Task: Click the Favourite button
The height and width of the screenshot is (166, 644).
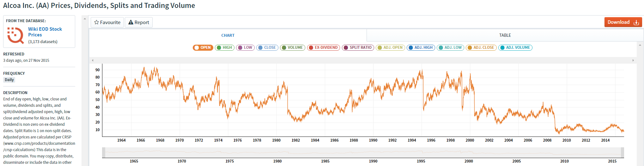Action: click(107, 22)
